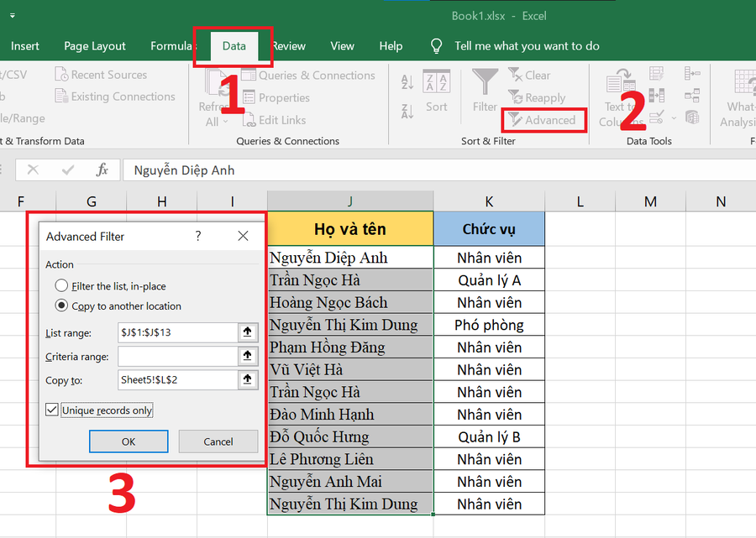The height and width of the screenshot is (538, 756).
Task: Select column M header
Action: tap(650, 201)
